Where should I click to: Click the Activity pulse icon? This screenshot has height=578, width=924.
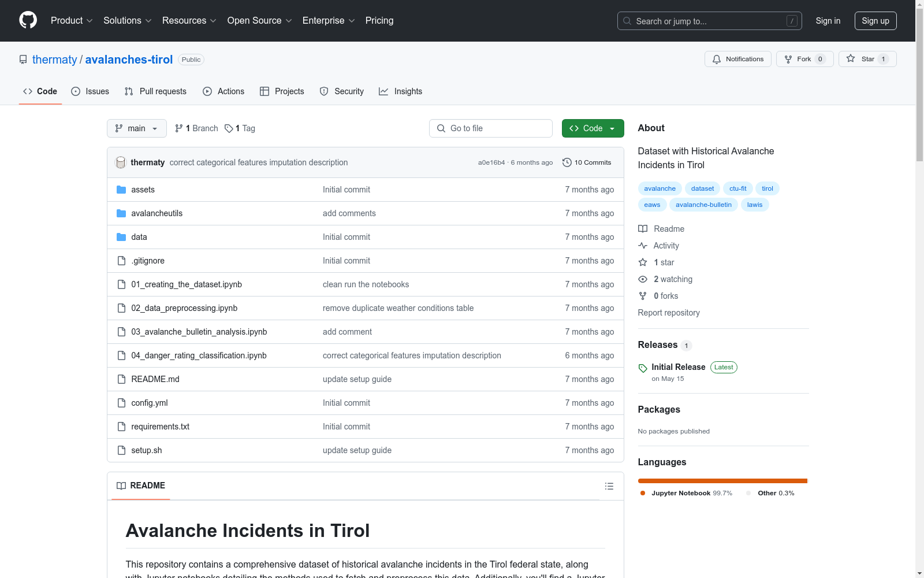pos(643,246)
